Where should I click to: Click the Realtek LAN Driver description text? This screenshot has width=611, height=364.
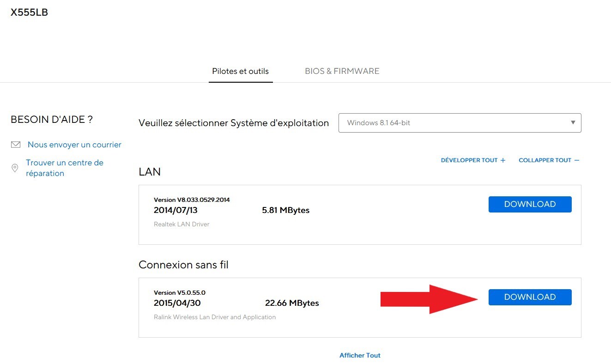point(181,224)
